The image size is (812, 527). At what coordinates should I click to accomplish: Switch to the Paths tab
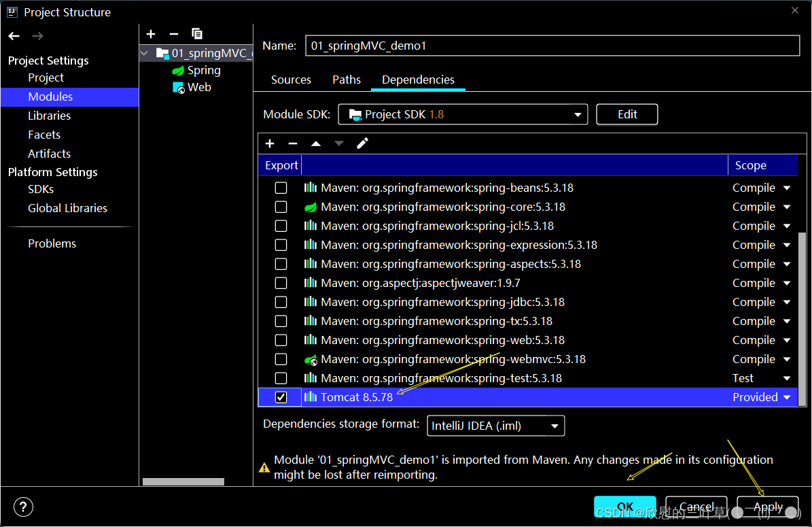click(347, 80)
